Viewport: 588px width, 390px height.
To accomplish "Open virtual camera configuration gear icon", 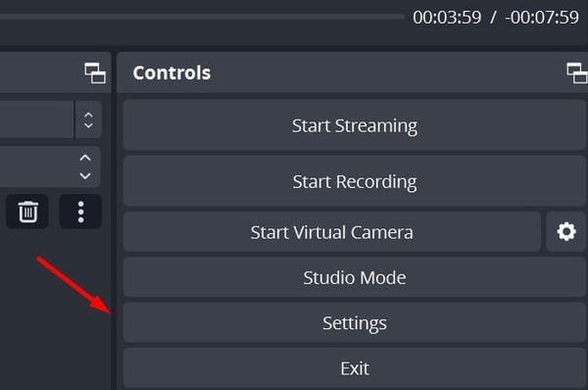I will (x=566, y=232).
